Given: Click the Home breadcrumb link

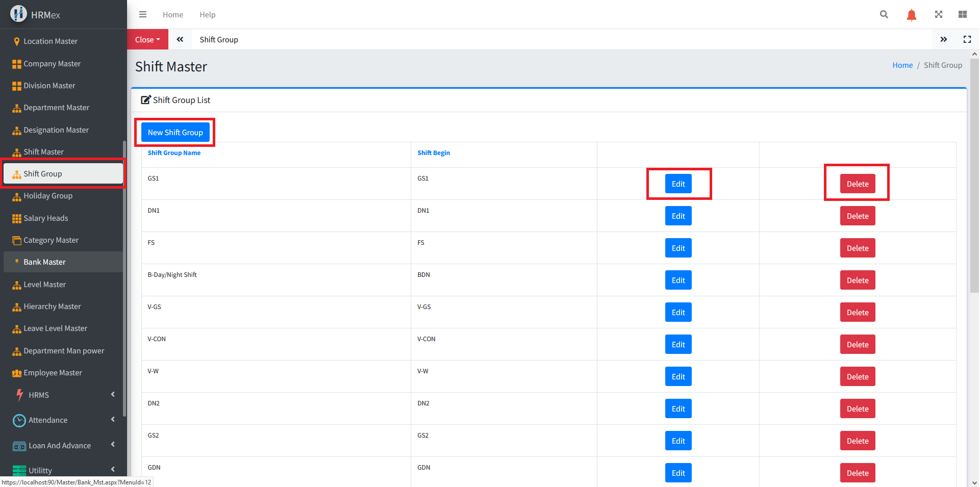Looking at the screenshot, I should click(x=902, y=65).
